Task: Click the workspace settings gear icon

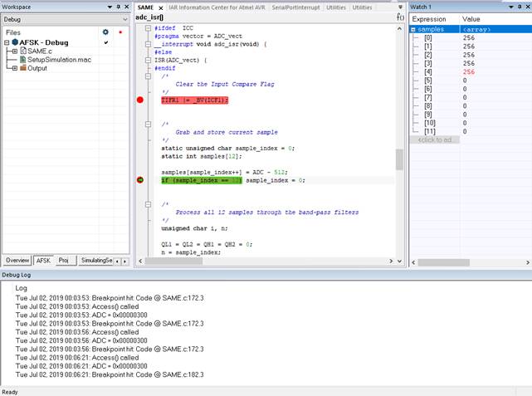Action: tap(105, 32)
